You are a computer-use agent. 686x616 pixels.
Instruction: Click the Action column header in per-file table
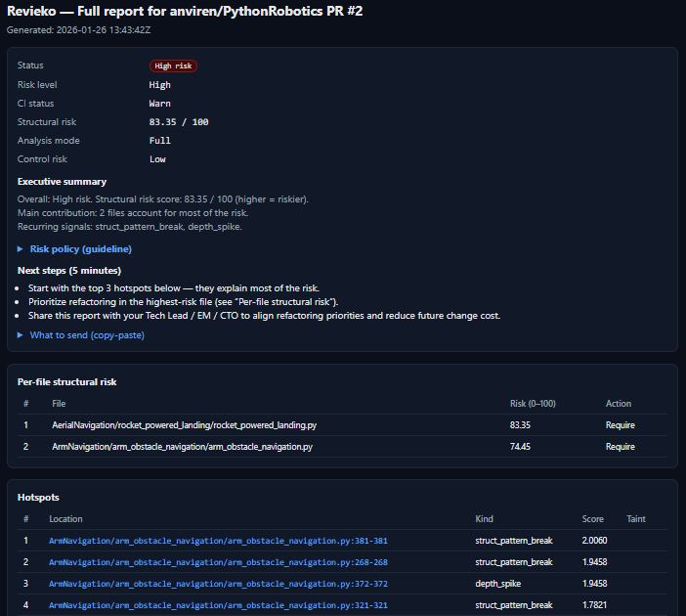(619, 404)
